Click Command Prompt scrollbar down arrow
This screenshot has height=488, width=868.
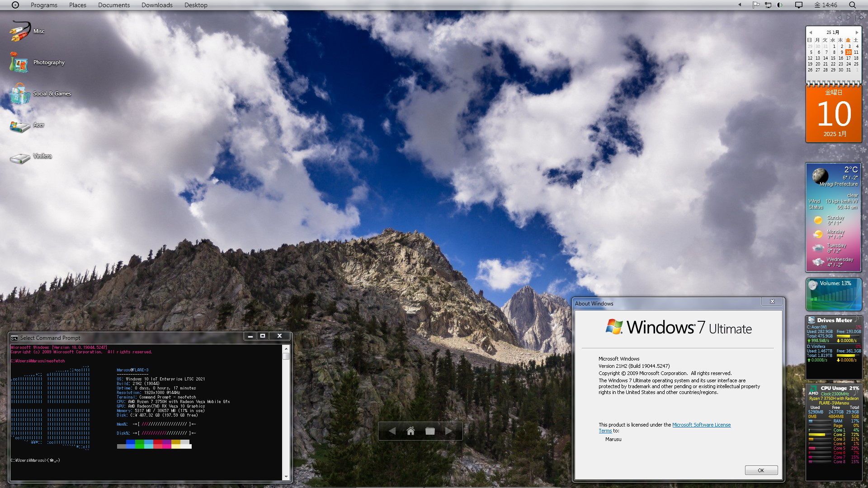[x=286, y=477]
